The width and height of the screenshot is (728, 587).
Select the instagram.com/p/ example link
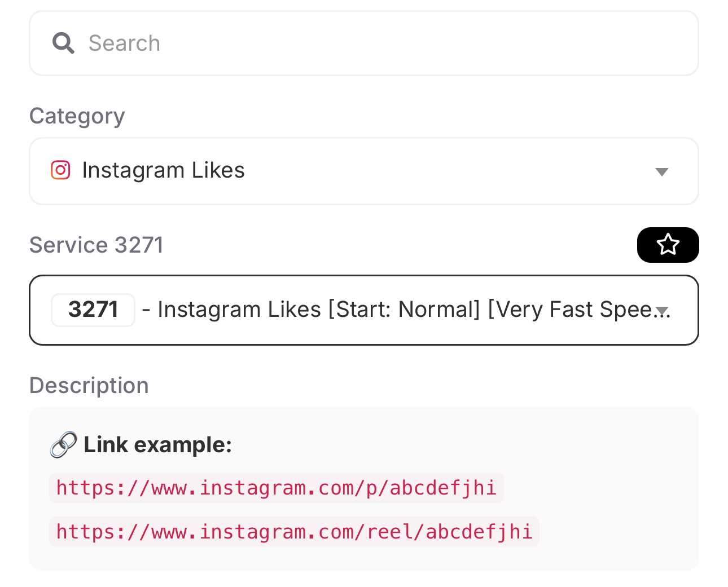(276, 488)
